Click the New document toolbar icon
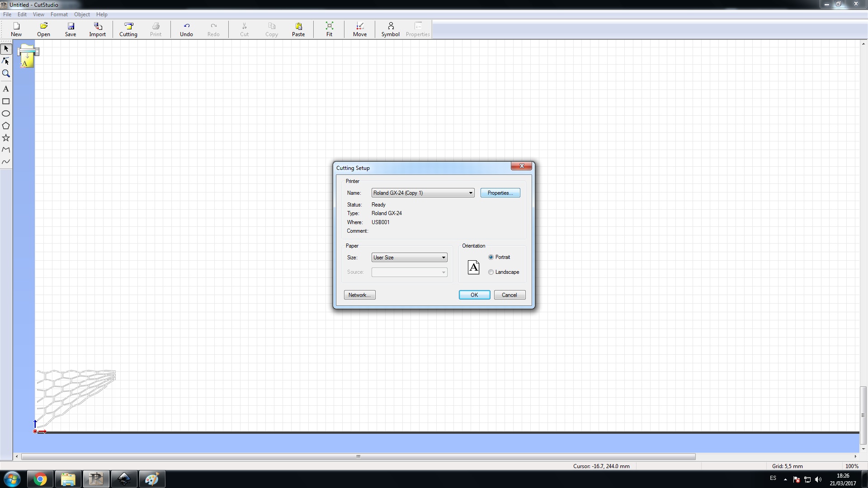This screenshot has width=868, height=488. point(16,29)
